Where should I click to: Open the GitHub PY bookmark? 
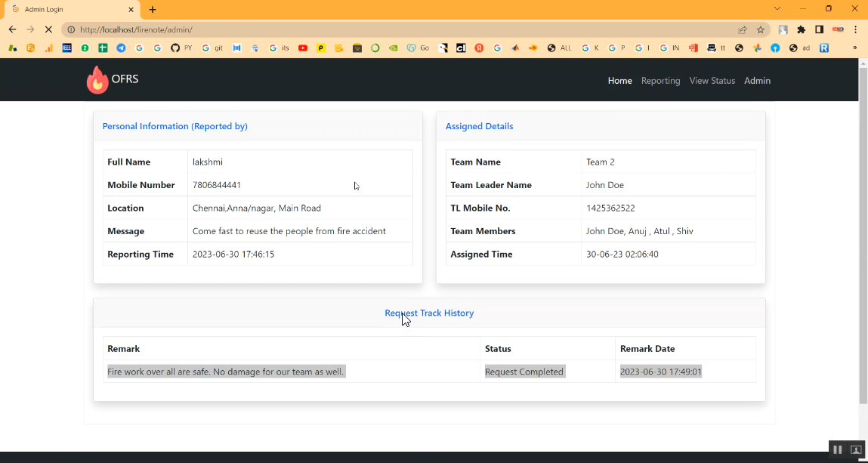(x=181, y=48)
